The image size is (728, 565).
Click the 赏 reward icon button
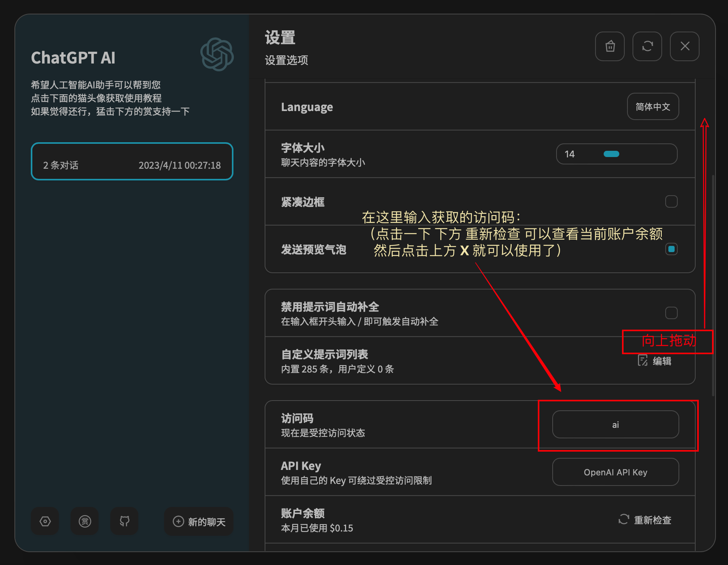[85, 521]
